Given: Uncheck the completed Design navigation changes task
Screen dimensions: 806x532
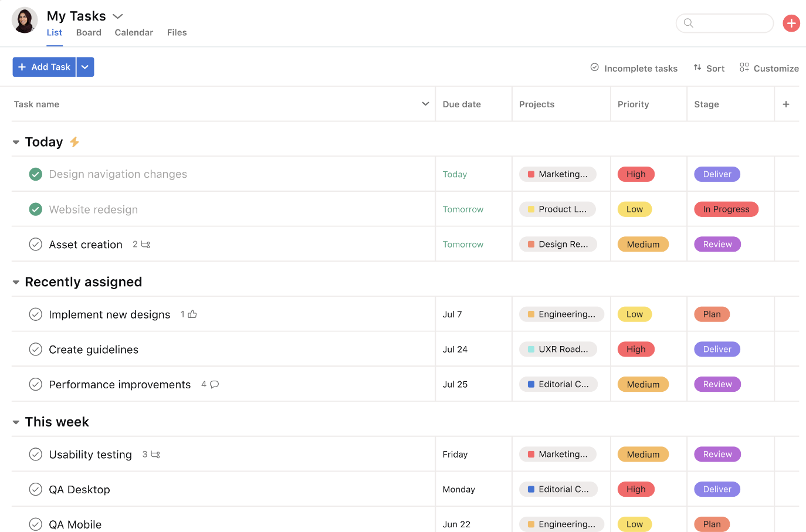Looking at the screenshot, I should tap(36, 174).
